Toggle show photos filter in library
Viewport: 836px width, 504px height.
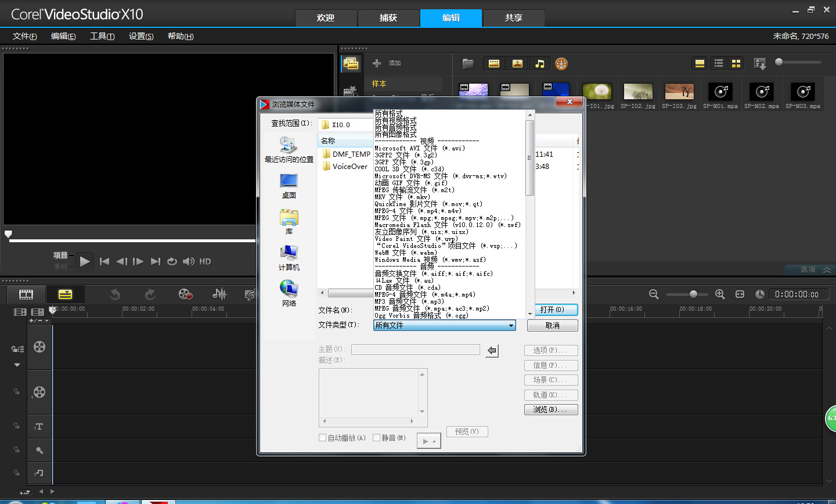tap(517, 64)
